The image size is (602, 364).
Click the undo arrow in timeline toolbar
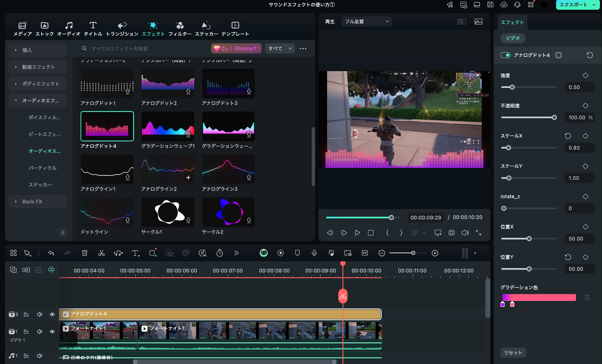[x=51, y=253]
